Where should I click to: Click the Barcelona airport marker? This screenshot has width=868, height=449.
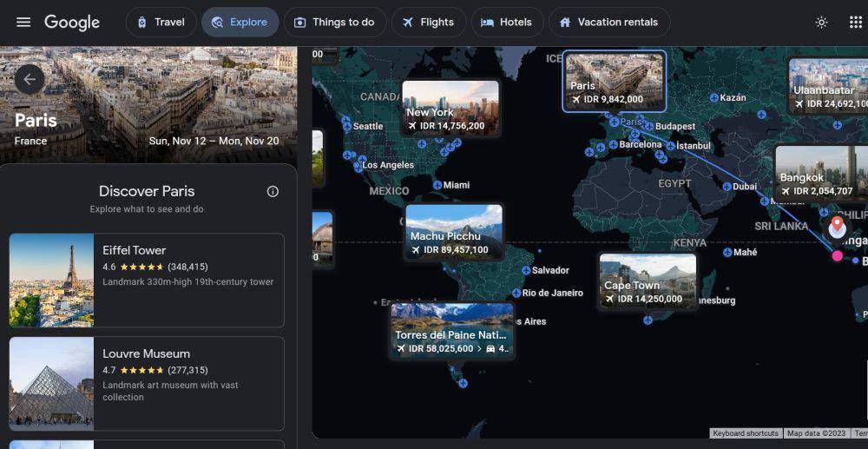(614, 144)
